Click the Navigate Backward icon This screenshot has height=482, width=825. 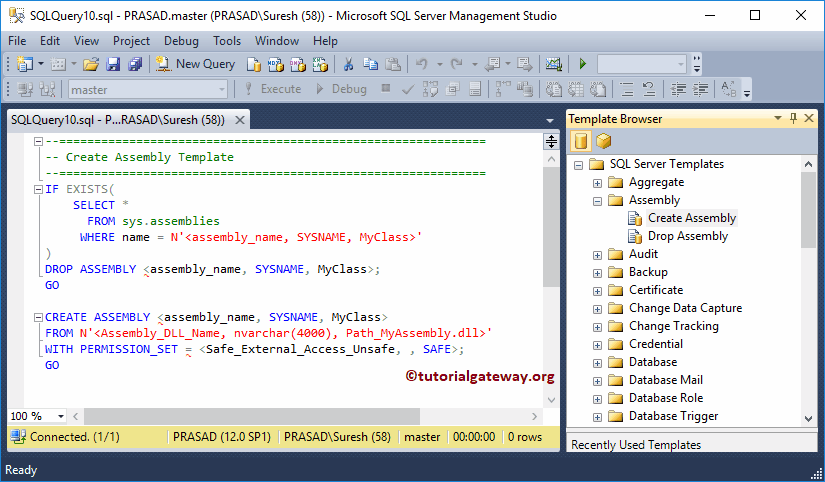(x=492, y=64)
